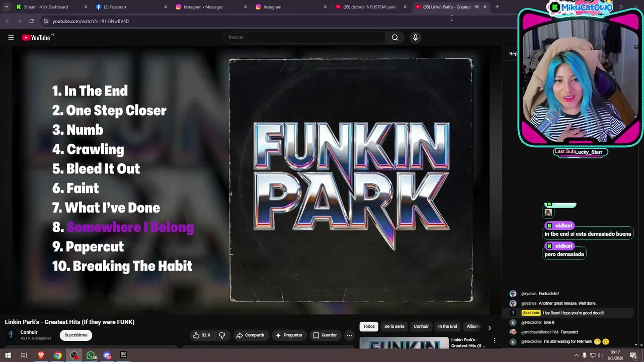The image size is (644, 362).
Task: Close the Facebook tab
Action: pyautogui.click(x=166, y=7)
